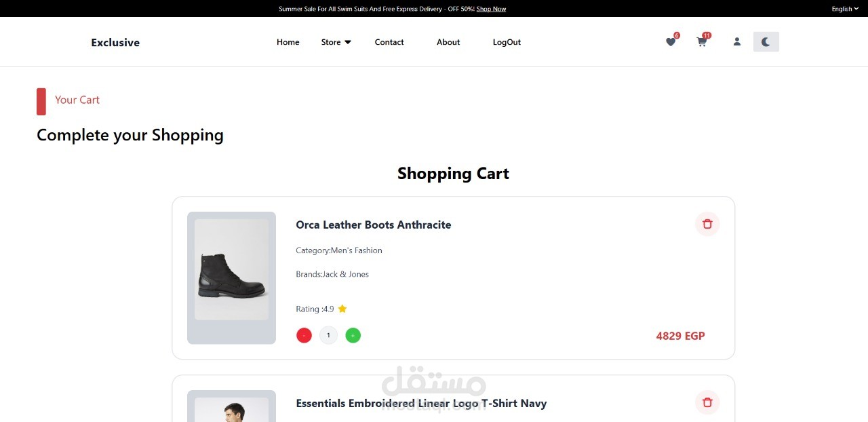The width and height of the screenshot is (868, 422).
Task: Open the English language selector
Action: click(x=845, y=9)
